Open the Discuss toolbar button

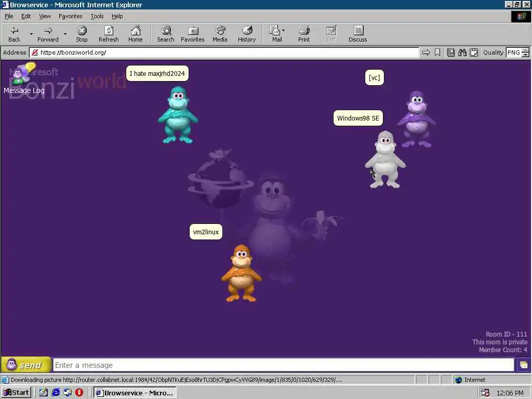357,34
